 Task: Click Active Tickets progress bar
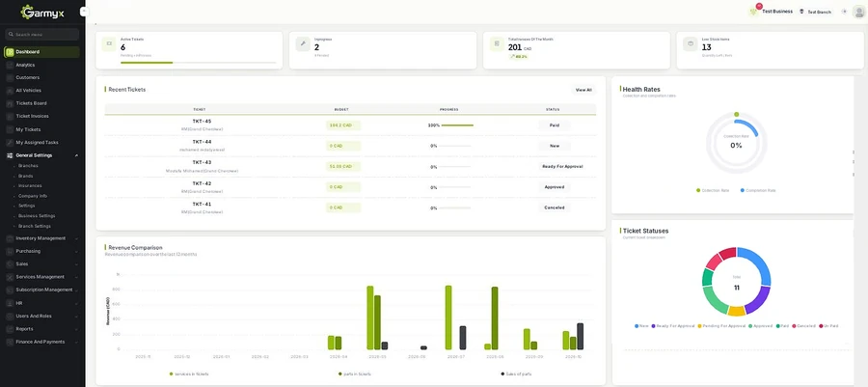click(x=198, y=63)
